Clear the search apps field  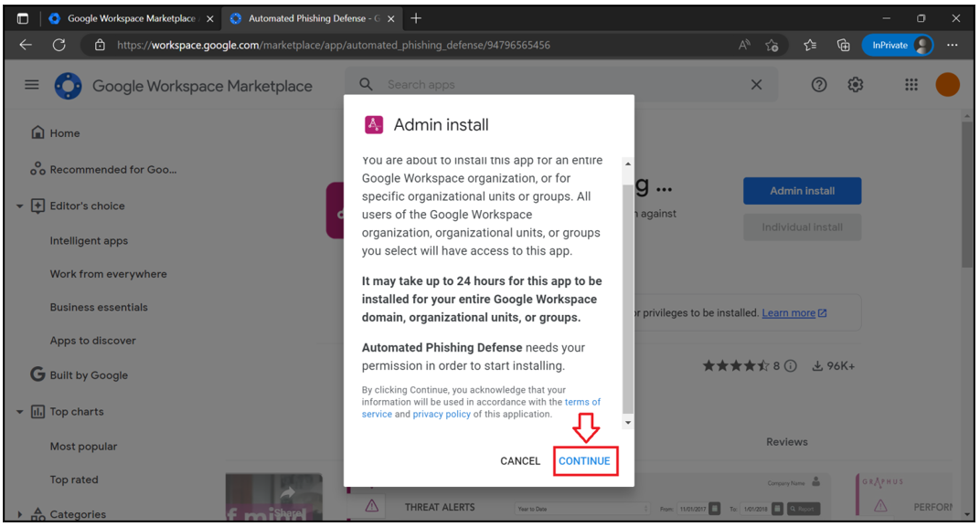coord(756,84)
